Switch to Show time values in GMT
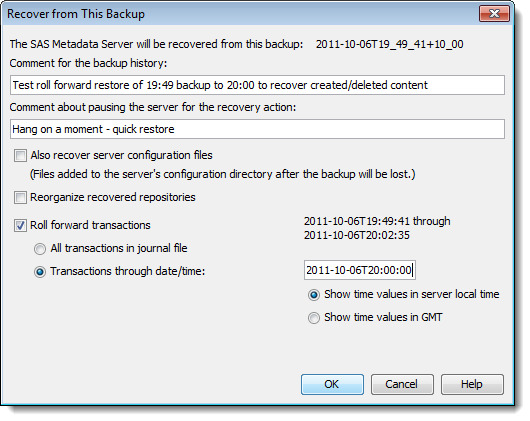 (x=314, y=318)
